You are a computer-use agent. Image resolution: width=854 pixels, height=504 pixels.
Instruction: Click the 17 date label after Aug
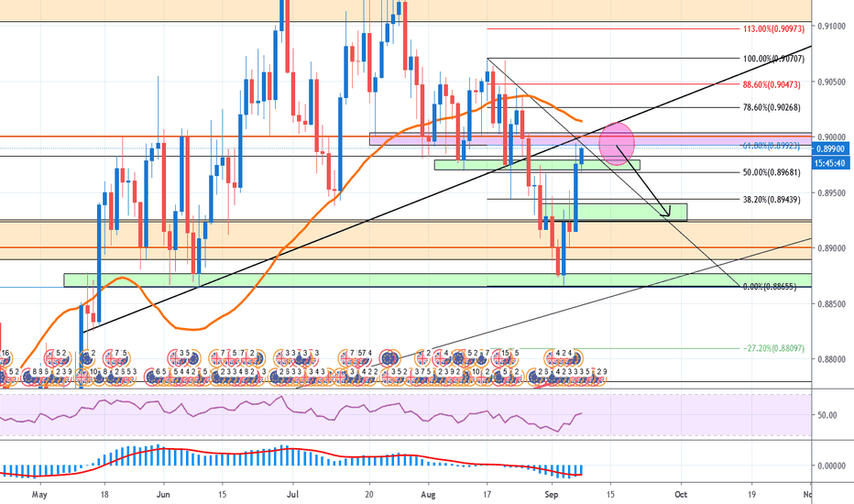[487, 495]
